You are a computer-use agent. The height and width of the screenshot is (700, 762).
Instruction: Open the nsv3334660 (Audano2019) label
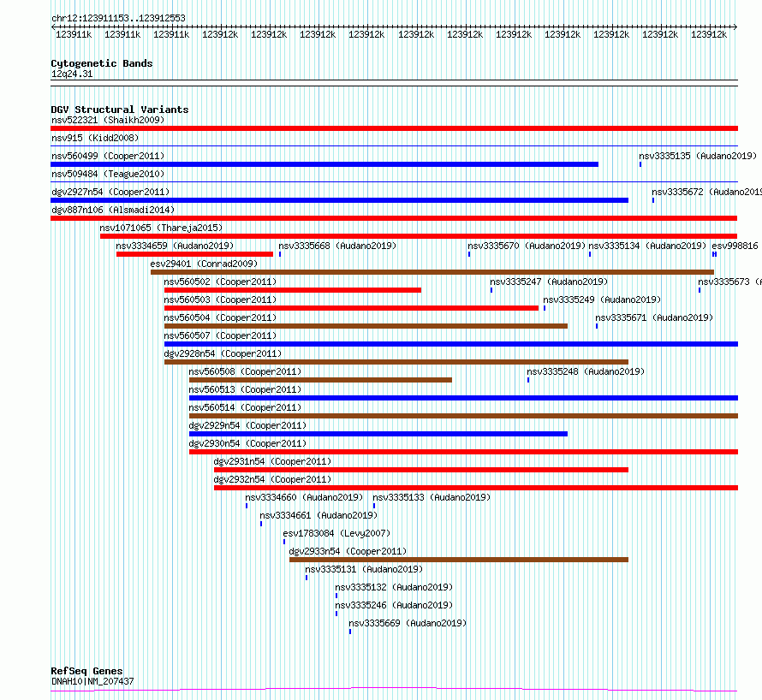pos(304,497)
